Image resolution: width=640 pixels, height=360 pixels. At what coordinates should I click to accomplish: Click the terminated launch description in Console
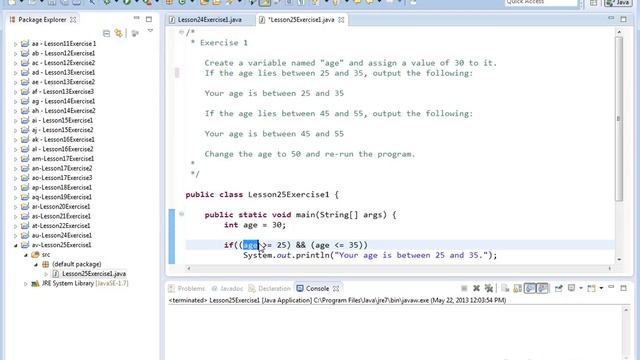pyautogui.click(x=337, y=300)
